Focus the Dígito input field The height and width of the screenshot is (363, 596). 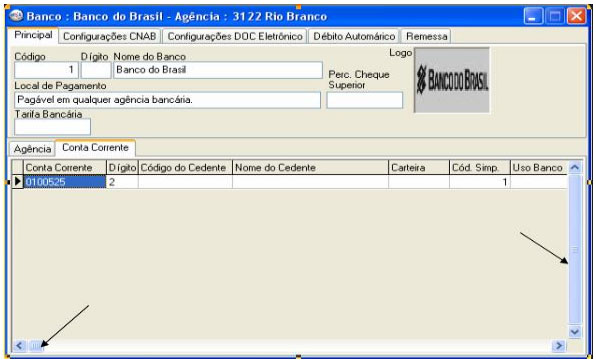point(96,70)
